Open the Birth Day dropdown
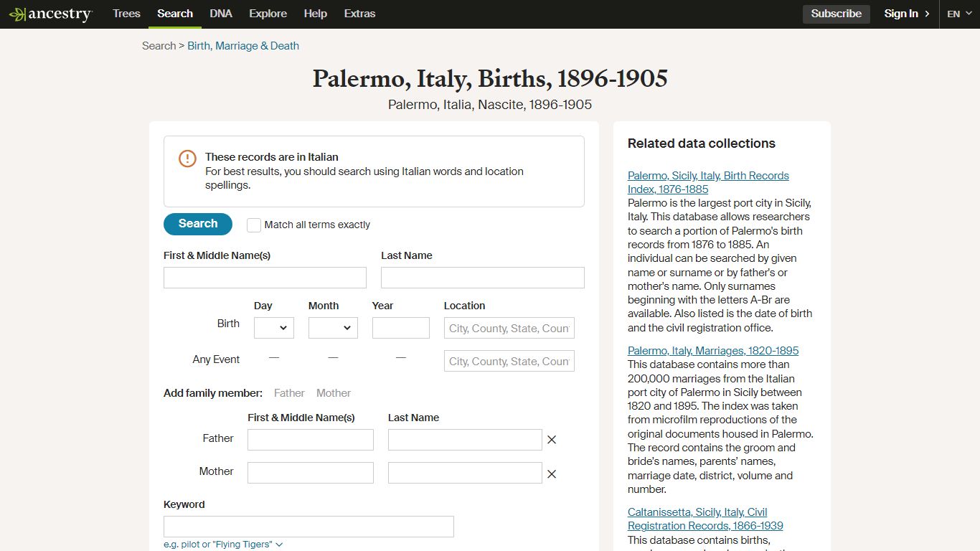This screenshot has height=551, width=980. click(274, 328)
